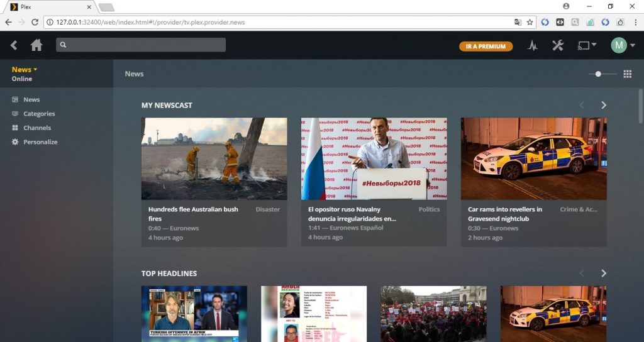The width and height of the screenshot is (644, 342).
Task: Open the cast player dropdown
Action: coord(587,45)
